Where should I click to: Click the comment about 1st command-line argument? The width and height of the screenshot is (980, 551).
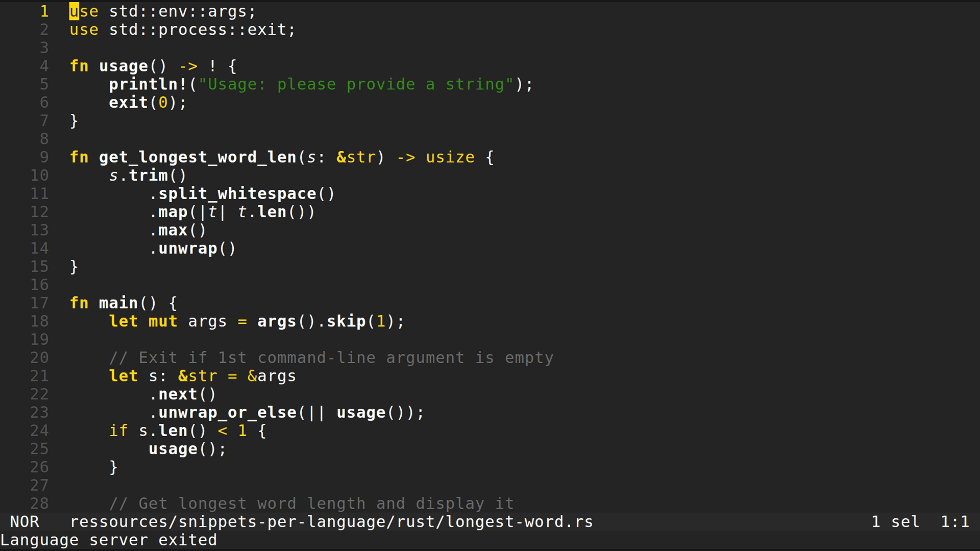click(331, 358)
